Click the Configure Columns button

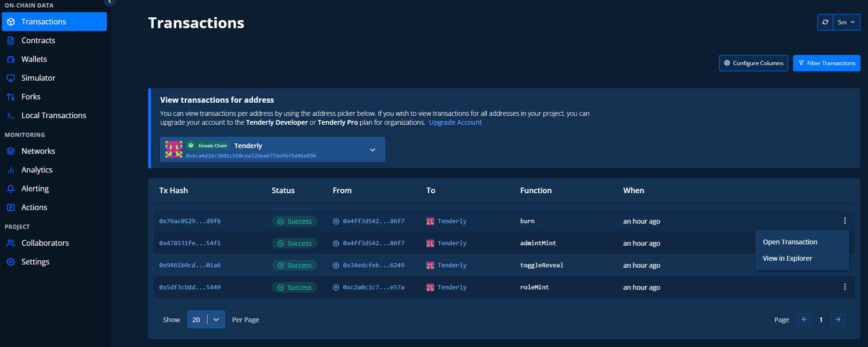click(754, 63)
